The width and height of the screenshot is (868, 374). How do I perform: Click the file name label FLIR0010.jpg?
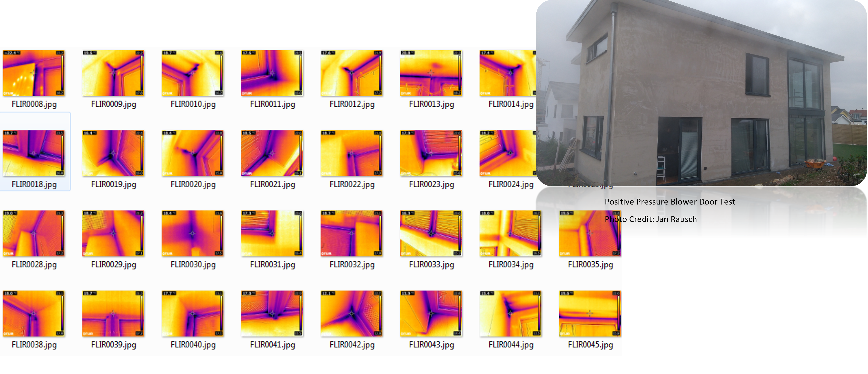[193, 104]
